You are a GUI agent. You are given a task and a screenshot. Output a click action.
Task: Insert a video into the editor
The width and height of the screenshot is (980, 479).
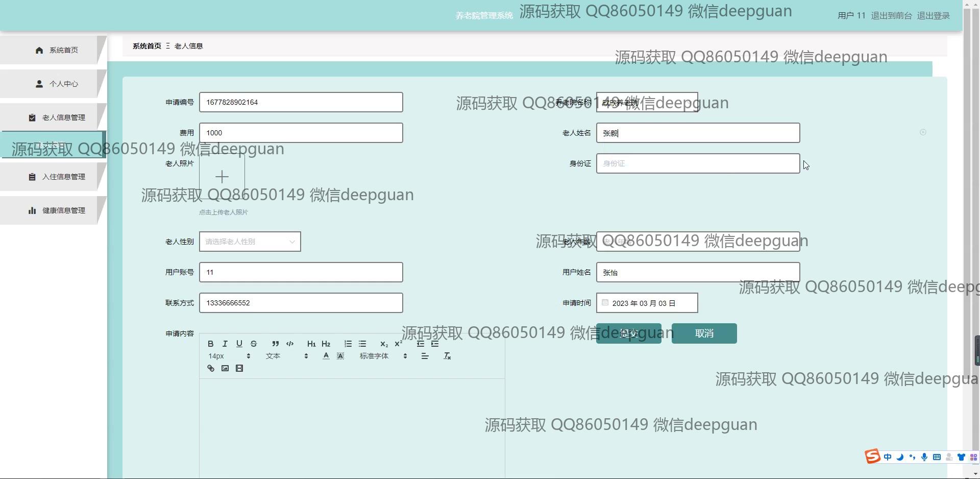pos(239,368)
